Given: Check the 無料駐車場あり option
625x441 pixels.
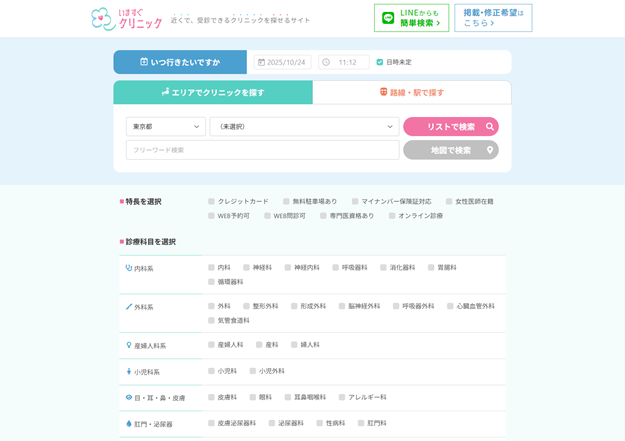Looking at the screenshot, I should click(286, 201).
